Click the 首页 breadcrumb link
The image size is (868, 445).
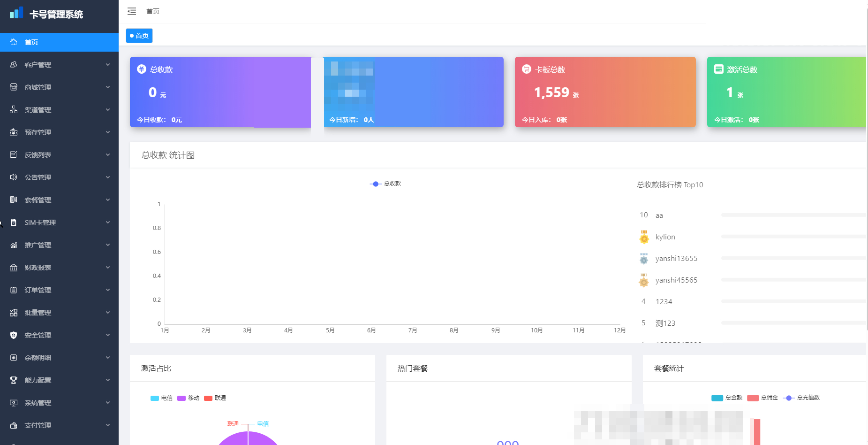pos(153,11)
